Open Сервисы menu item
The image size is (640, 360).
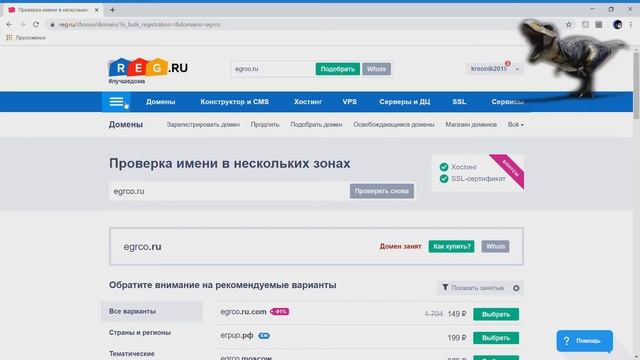[x=507, y=102]
